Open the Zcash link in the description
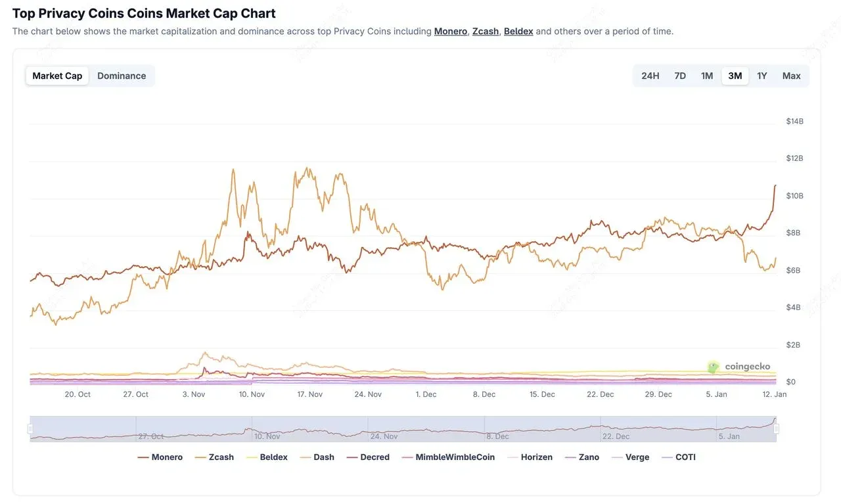Screen dimensions: 841x504 tap(486, 31)
